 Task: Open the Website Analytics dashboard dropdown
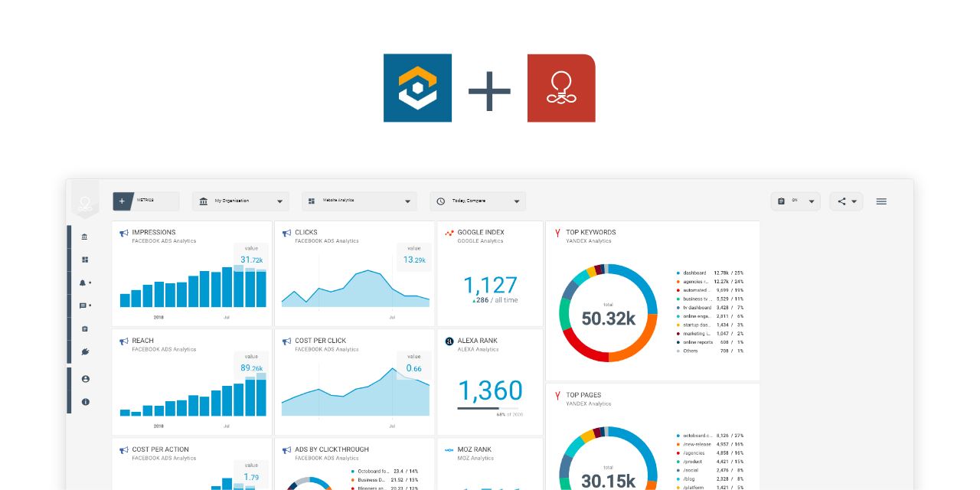coord(360,201)
